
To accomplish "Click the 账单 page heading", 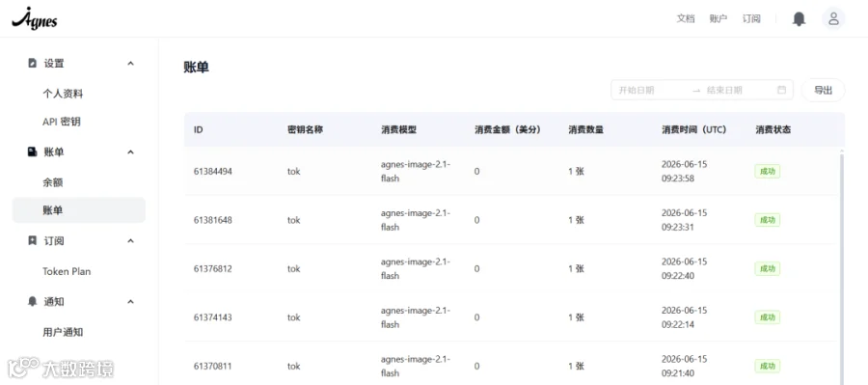I will 196,68.
